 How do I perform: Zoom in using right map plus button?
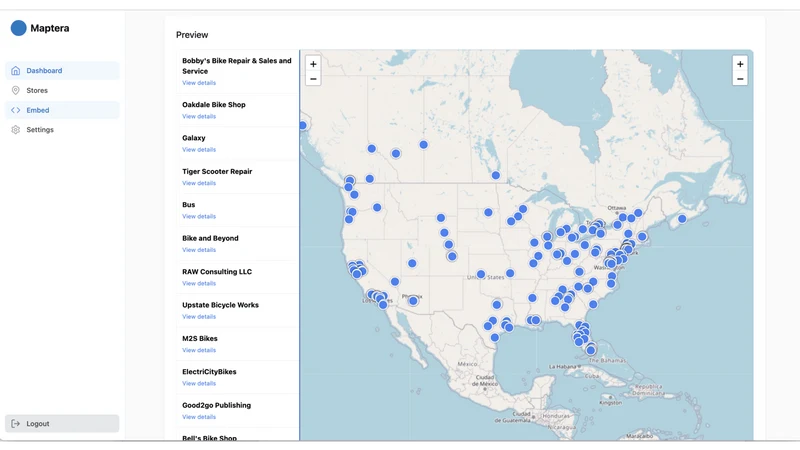click(x=740, y=64)
